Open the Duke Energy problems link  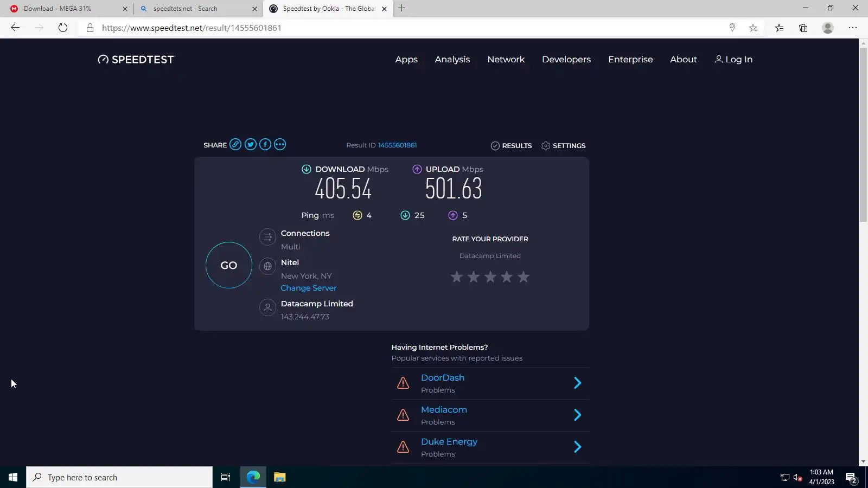(x=449, y=442)
